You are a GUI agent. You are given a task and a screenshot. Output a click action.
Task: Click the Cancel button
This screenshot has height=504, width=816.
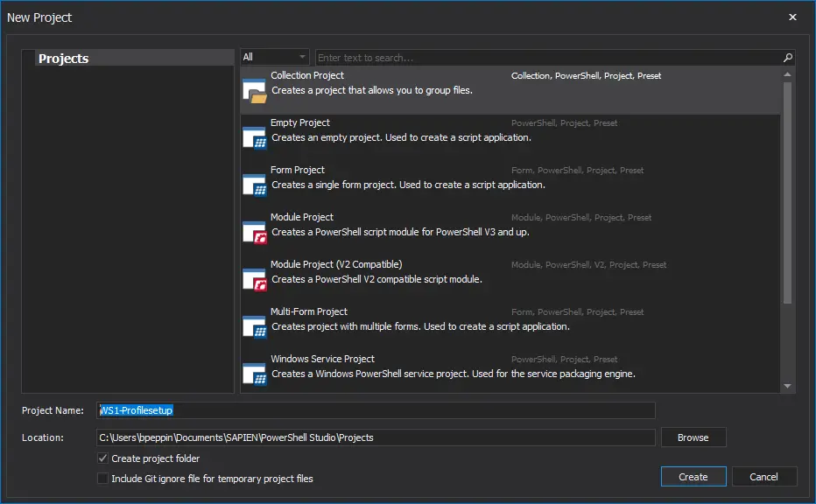click(764, 476)
